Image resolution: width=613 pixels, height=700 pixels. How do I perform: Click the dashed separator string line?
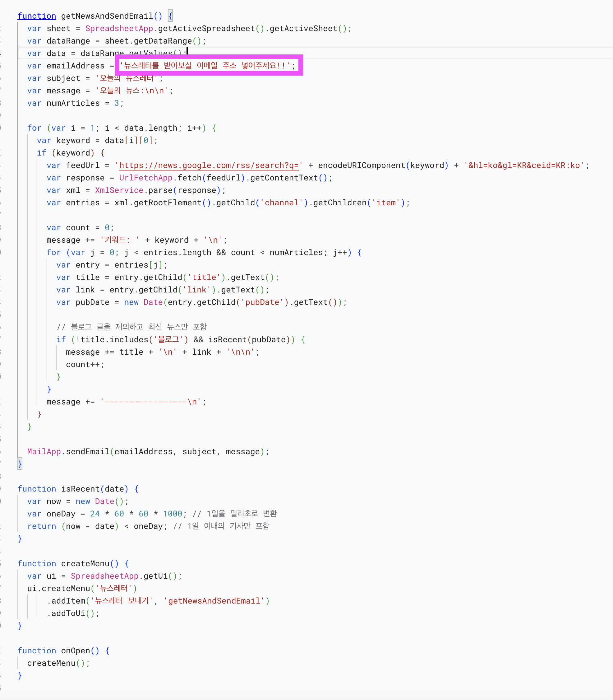[150, 402]
